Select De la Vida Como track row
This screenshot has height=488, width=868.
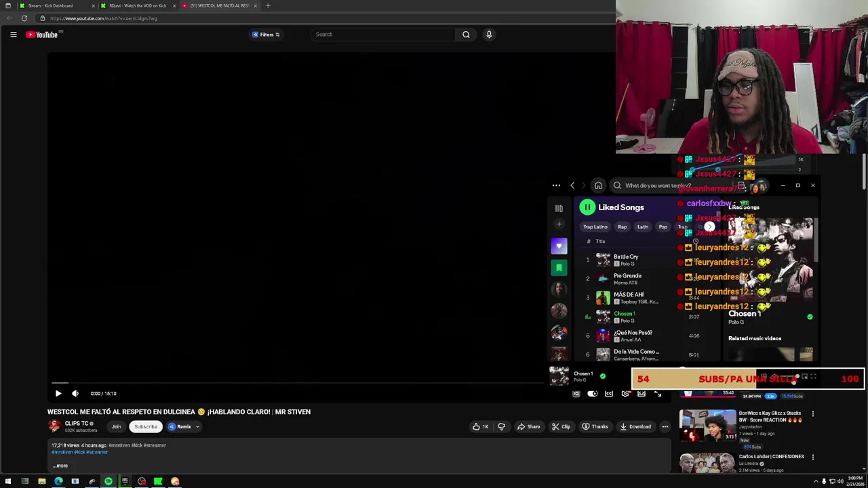coord(648,354)
